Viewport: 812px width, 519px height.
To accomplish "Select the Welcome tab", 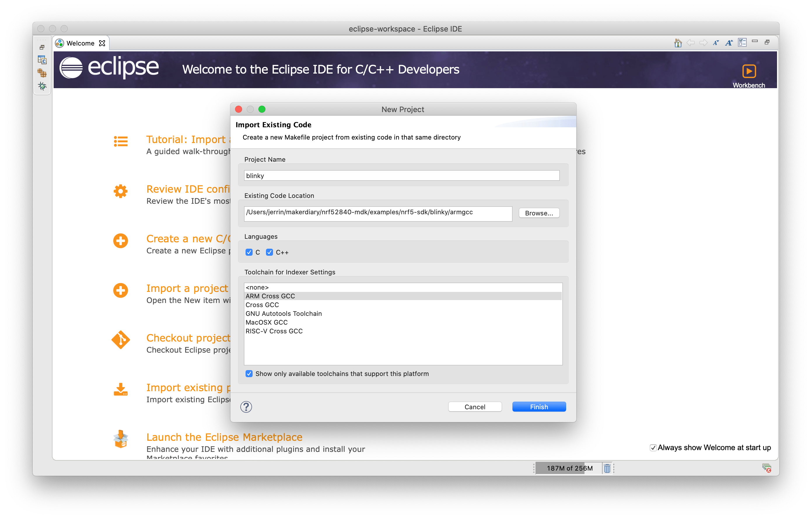I will [x=80, y=43].
